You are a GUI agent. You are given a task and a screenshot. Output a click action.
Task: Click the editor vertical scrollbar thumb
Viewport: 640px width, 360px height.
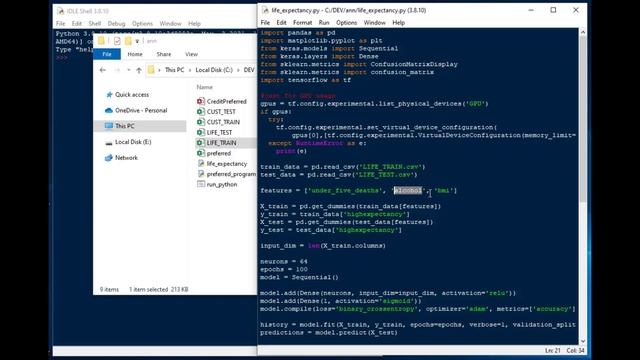(x=583, y=118)
